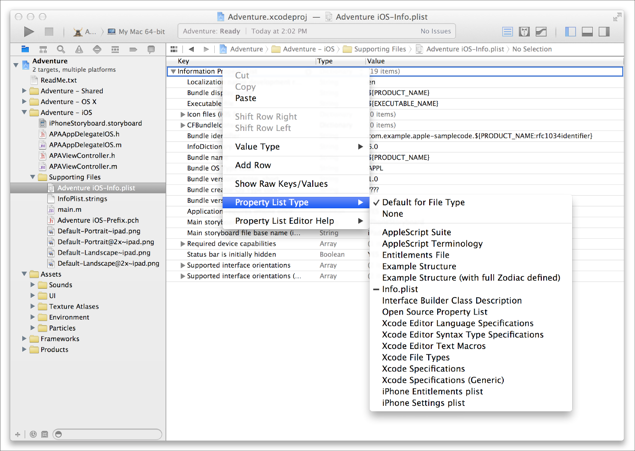The width and height of the screenshot is (635, 451).
Task: Toggle the Utilities pane visibility
Action: point(604,32)
